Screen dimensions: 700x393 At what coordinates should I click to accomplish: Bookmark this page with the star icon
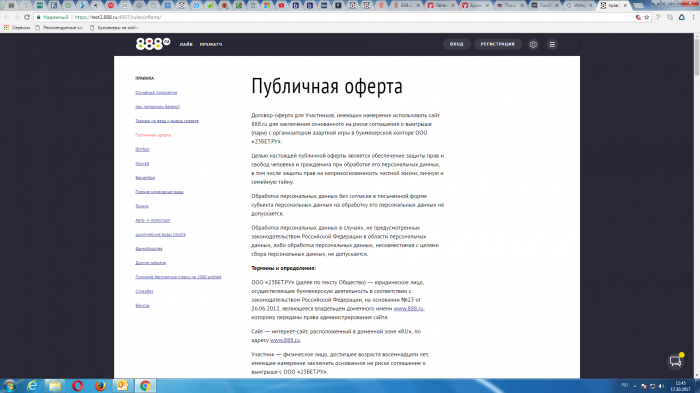646,17
